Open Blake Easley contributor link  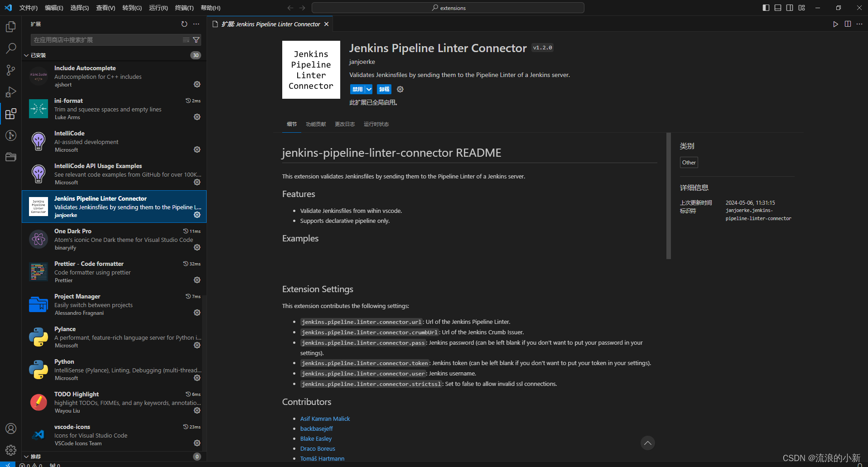(x=316, y=439)
